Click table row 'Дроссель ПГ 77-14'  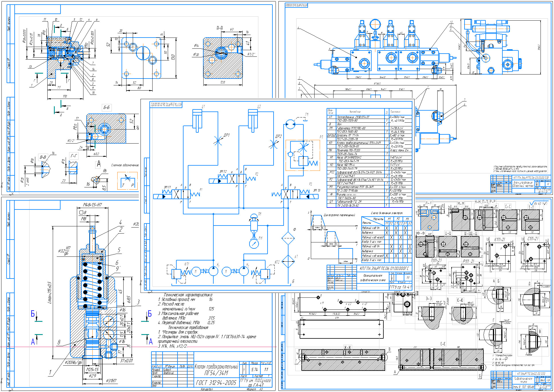369,135
